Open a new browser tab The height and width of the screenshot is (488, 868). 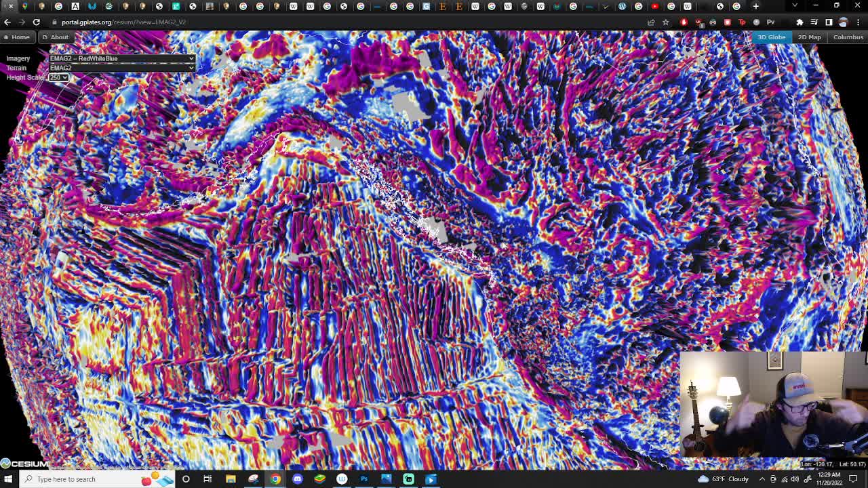pyautogui.click(x=755, y=6)
